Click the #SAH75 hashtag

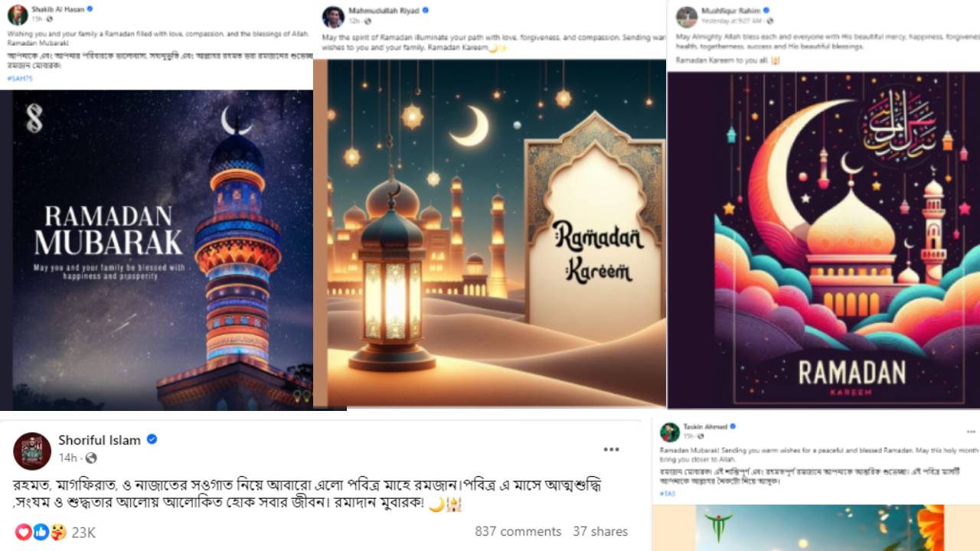19,78
